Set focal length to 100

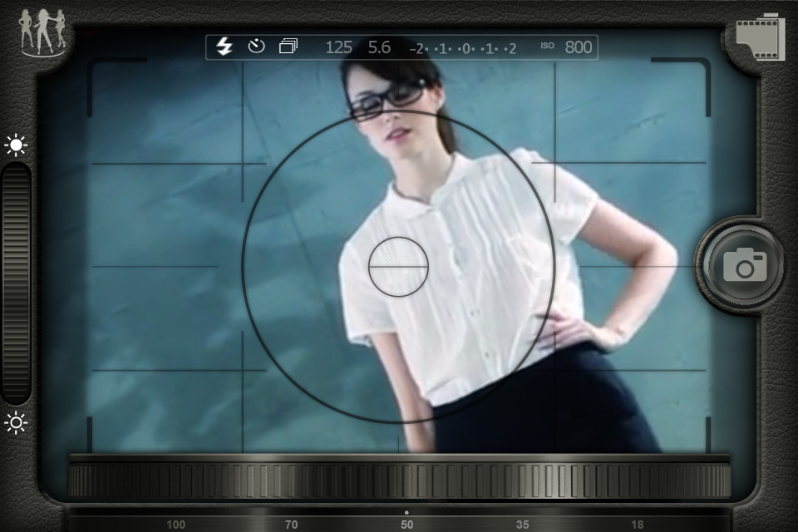click(175, 525)
